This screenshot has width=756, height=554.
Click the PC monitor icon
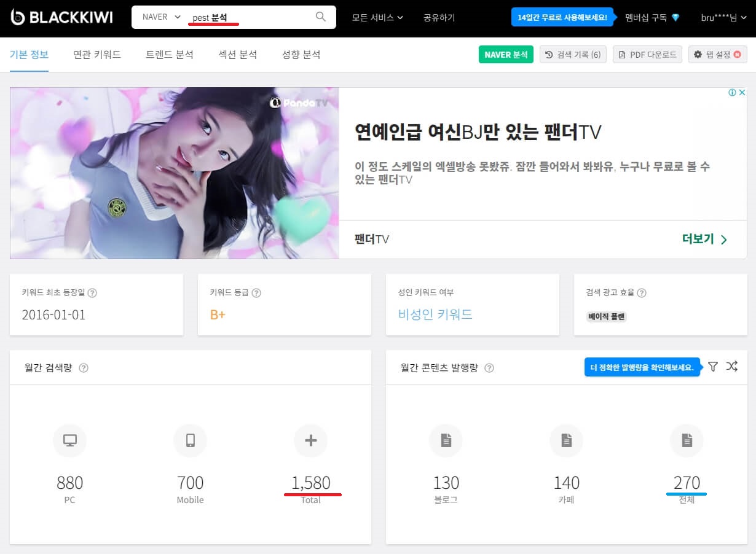(70, 440)
